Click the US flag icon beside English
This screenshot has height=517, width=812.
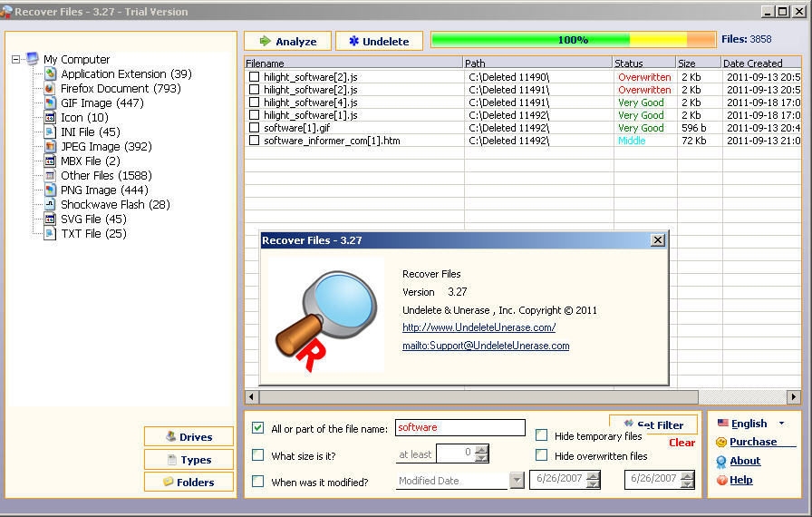pos(723,423)
